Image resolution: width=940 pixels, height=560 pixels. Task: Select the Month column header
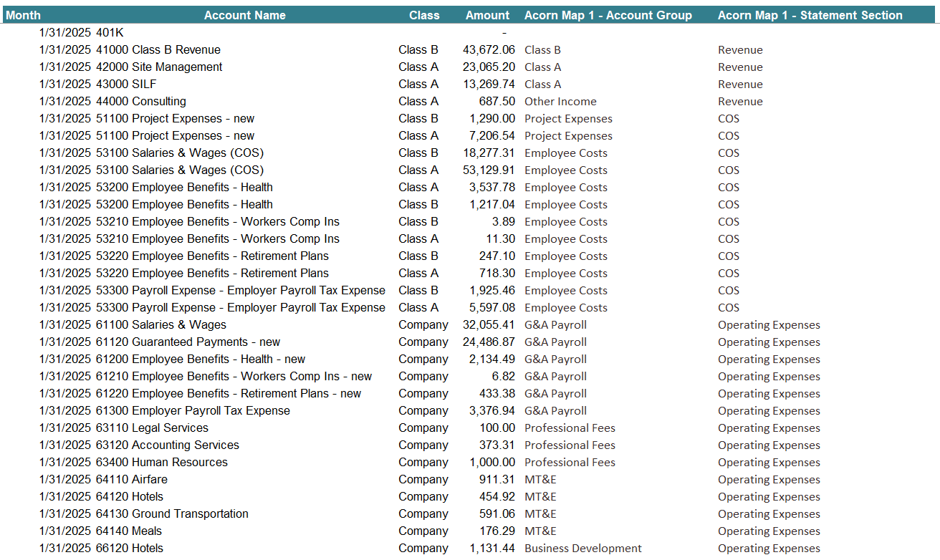tap(24, 14)
